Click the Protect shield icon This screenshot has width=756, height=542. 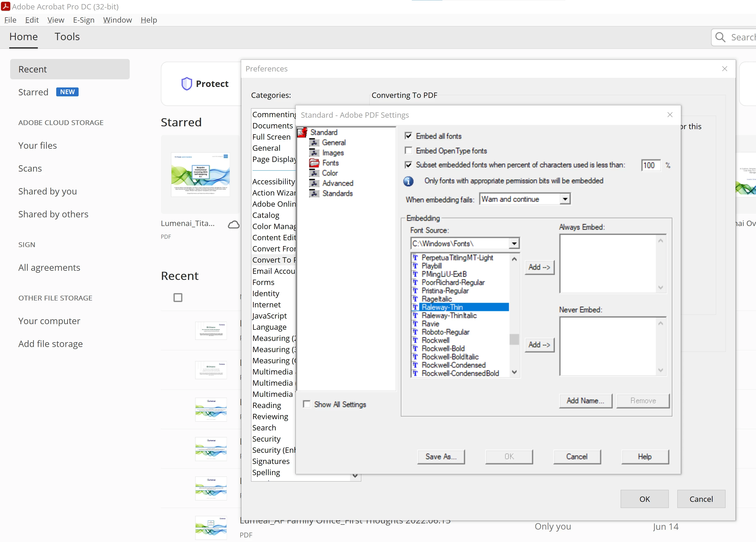tap(187, 84)
